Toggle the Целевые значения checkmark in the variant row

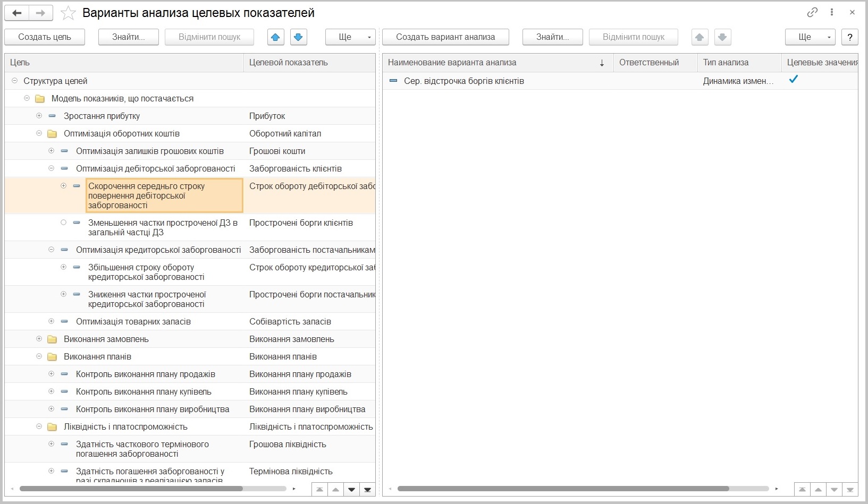coord(794,80)
